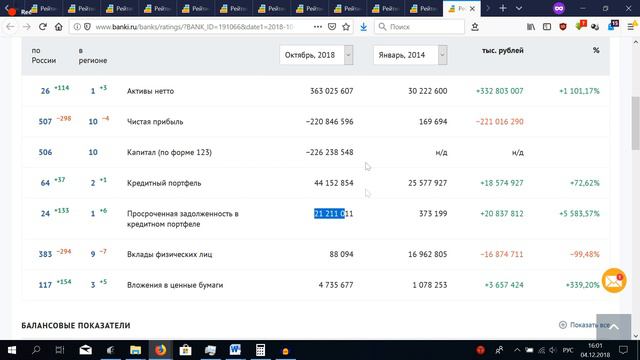Click change value +332 803 007
This screenshot has height=360, width=640.
click(500, 91)
